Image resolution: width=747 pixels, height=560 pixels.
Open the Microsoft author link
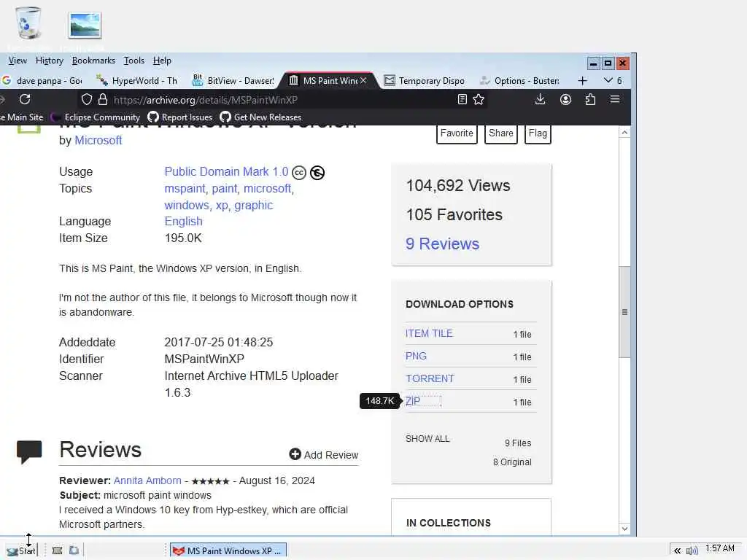[x=98, y=141]
